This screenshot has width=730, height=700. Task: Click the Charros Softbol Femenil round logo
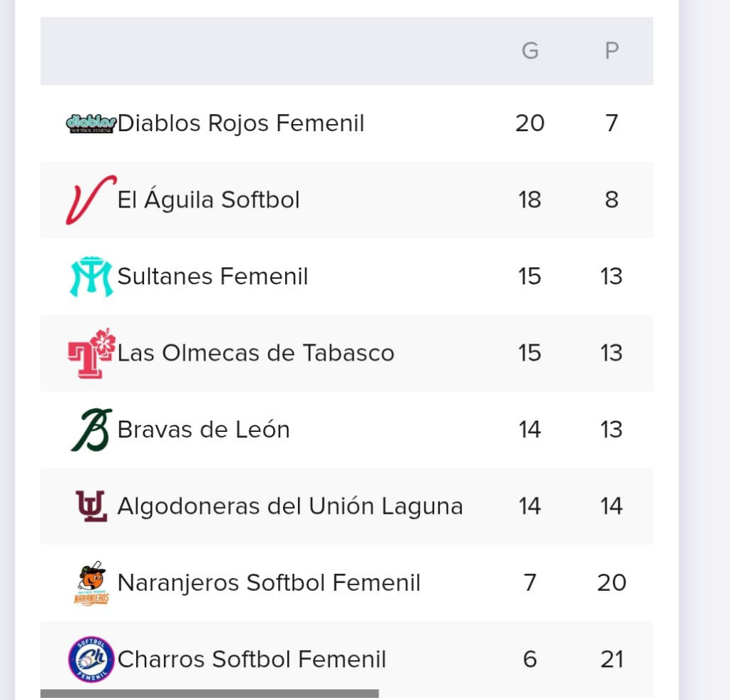pyautogui.click(x=91, y=659)
